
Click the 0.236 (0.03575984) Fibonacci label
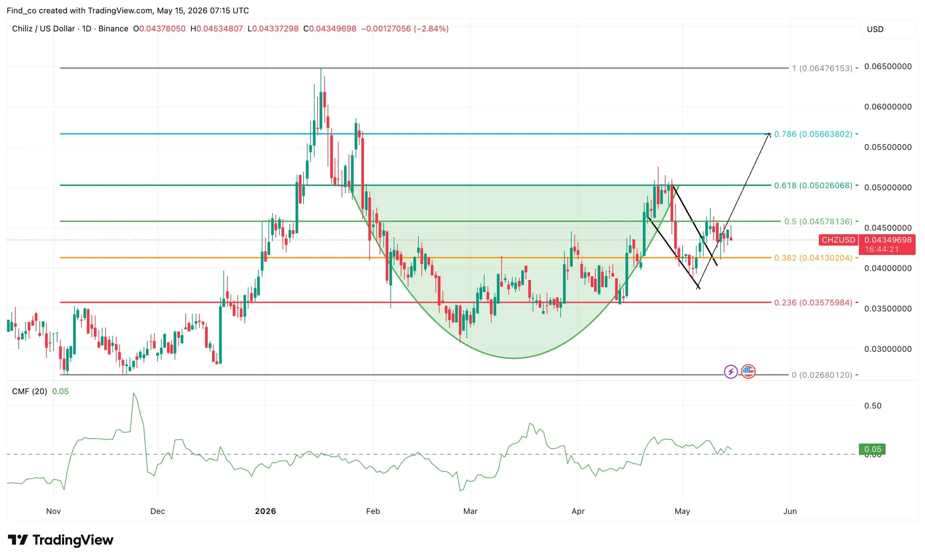point(813,302)
